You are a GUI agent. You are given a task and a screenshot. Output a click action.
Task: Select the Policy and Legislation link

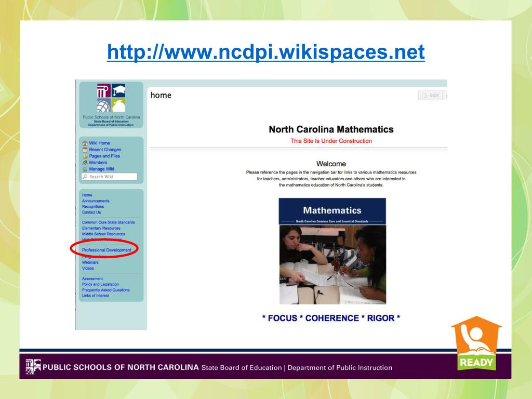[100, 284]
